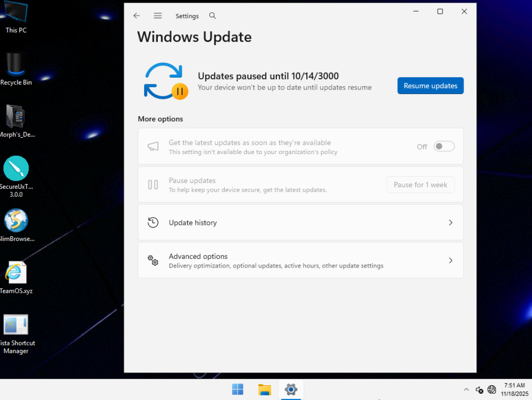Click the Pause for 1 week button
This screenshot has height=400, width=532.
420,185
